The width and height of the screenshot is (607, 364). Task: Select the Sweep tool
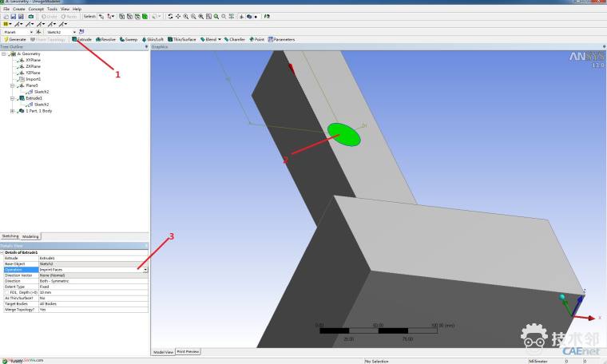click(x=129, y=39)
